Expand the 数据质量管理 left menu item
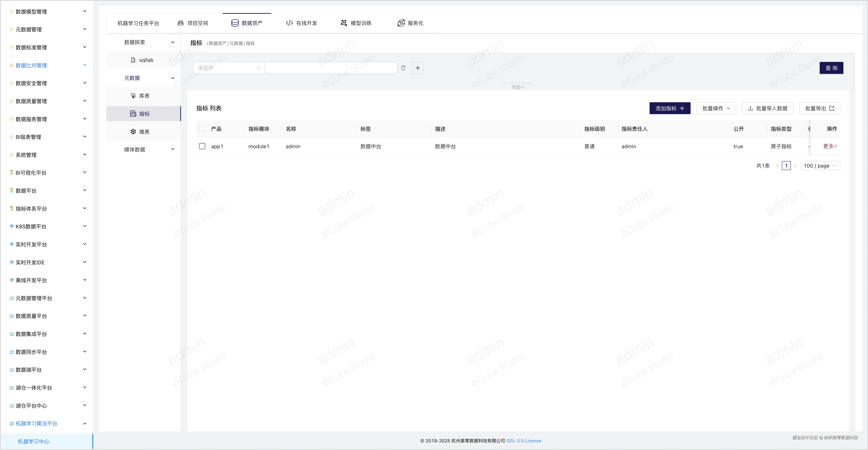This screenshot has width=868, height=450. pyautogui.click(x=47, y=101)
